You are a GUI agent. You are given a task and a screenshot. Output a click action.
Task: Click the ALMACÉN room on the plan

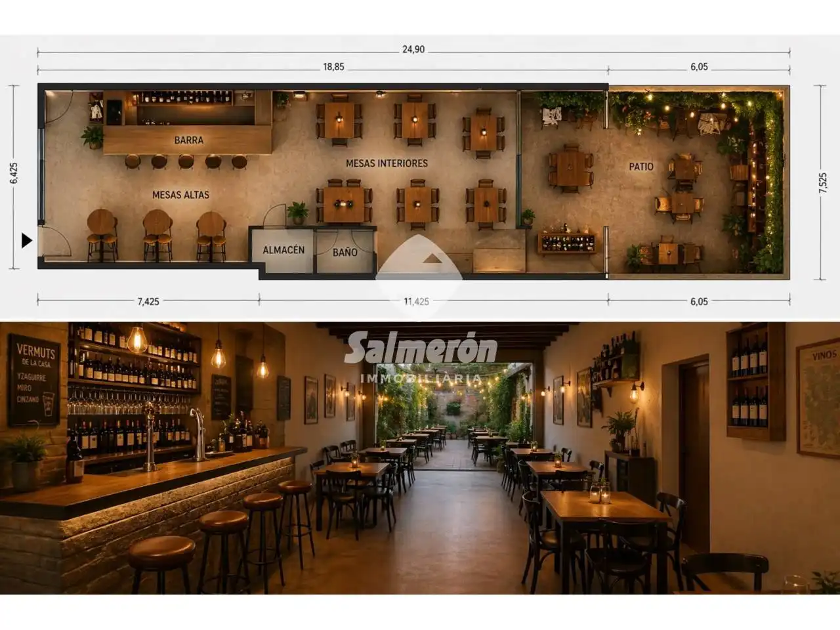point(283,250)
